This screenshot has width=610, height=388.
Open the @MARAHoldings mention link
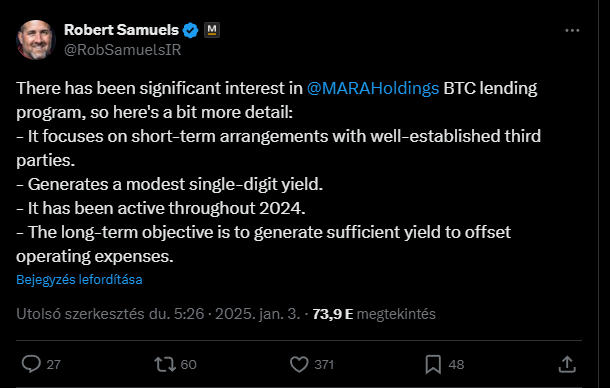pyautogui.click(x=373, y=88)
